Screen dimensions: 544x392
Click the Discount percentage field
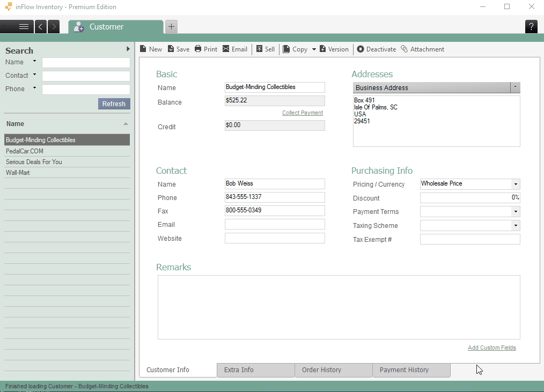pos(470,198)
